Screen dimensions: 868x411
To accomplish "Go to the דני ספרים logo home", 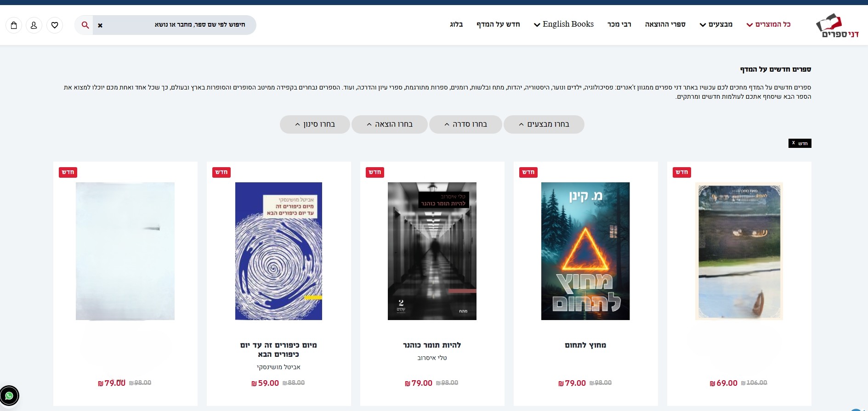I will (837, 26).
